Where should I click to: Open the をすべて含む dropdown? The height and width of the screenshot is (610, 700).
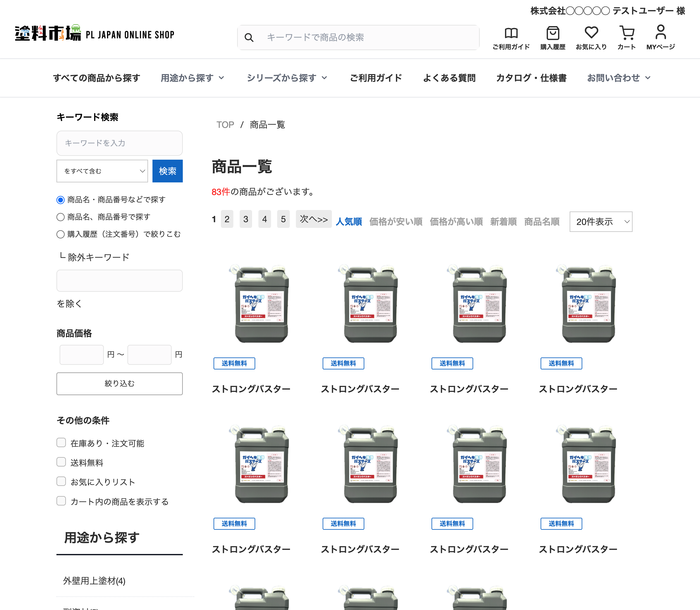(102, 171)
